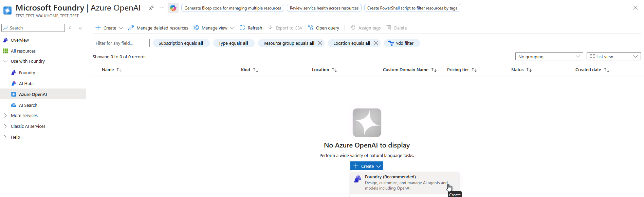Close the blade with the X icon
The image size is (644, 197).
[636, 8]
